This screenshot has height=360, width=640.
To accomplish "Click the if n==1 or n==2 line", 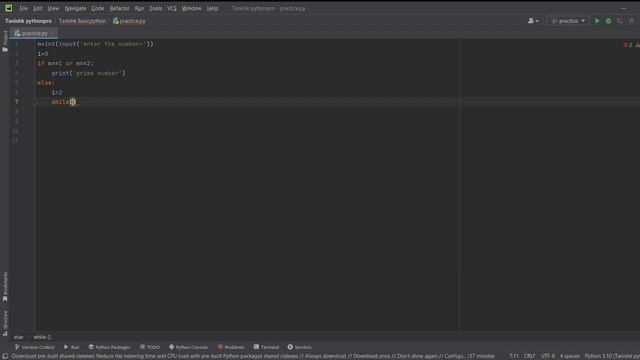I will [66, 63].
